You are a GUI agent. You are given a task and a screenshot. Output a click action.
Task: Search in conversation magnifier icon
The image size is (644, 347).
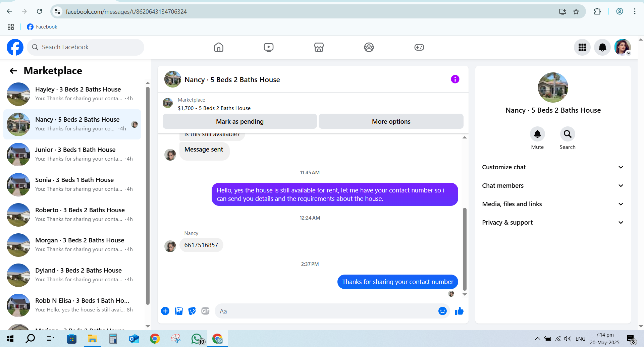click(568, 134)
